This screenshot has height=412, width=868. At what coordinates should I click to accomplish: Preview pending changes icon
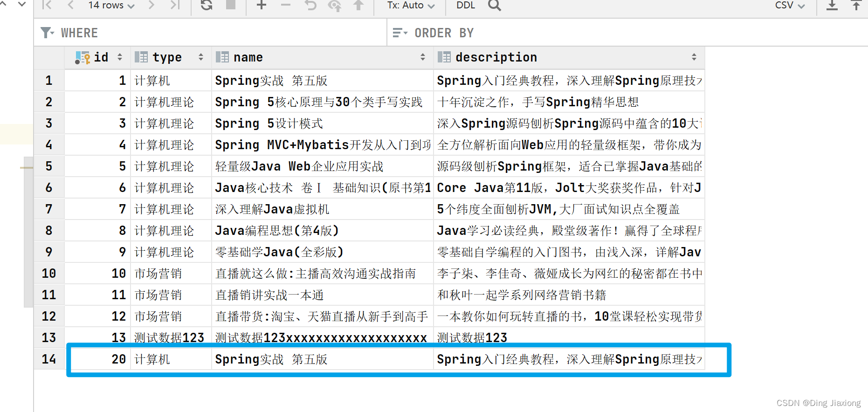pos(334,5)
